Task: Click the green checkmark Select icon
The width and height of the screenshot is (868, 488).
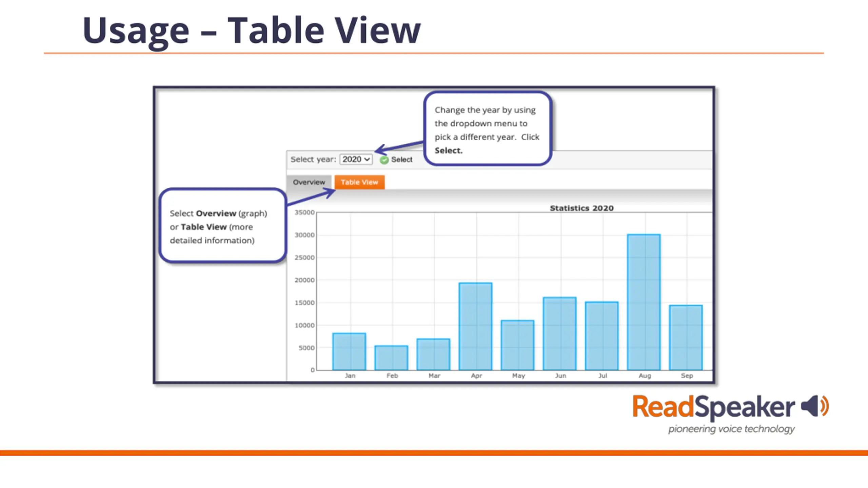Action: coord(384,160)
